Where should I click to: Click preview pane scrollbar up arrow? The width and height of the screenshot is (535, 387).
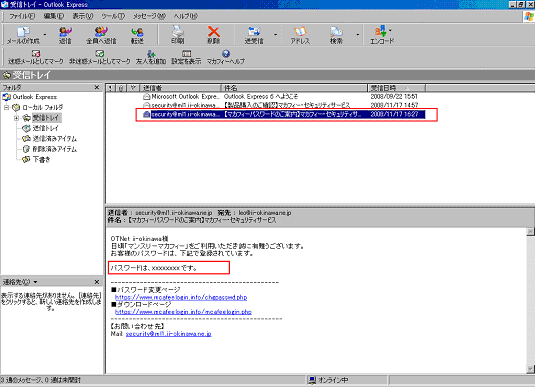[530, 232]
